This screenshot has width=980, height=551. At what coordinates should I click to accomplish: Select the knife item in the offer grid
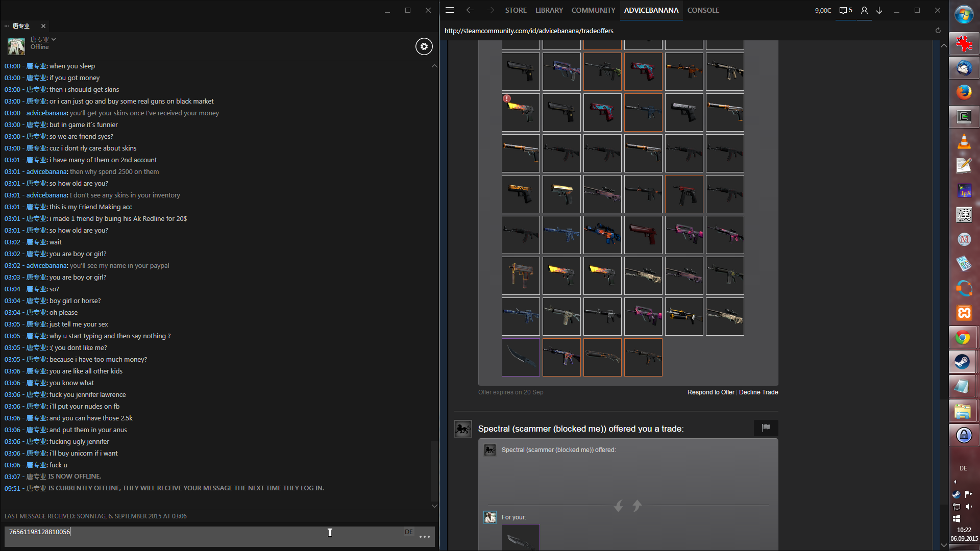point(521,358)
